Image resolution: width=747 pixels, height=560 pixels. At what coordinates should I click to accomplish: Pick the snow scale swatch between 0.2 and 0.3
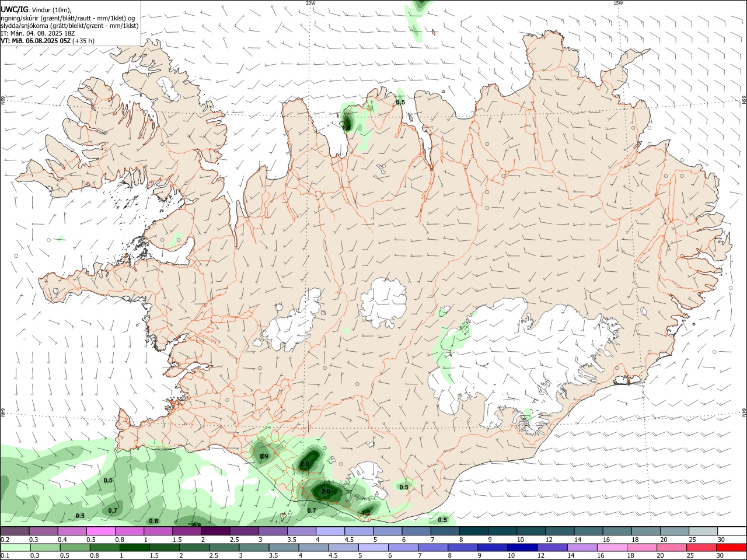[x=15, y=531]
